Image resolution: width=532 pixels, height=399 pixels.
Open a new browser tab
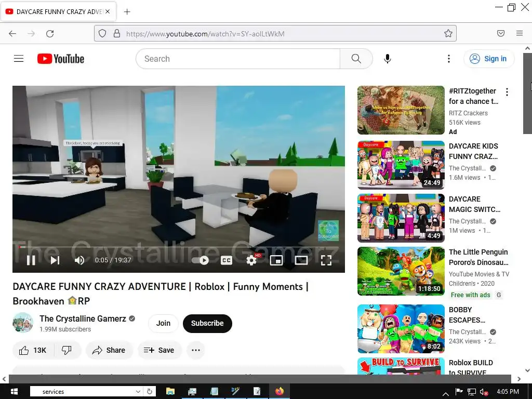click(x=127, y=12)
